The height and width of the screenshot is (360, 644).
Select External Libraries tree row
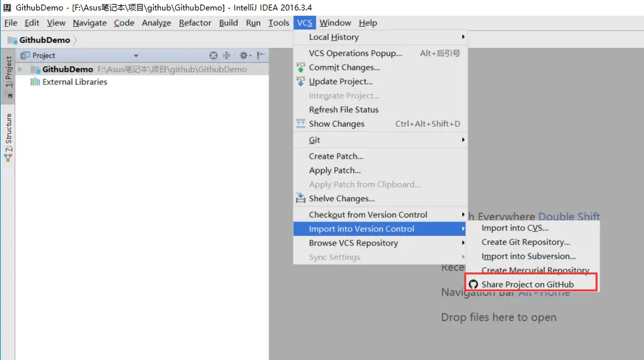pos(142,82)
